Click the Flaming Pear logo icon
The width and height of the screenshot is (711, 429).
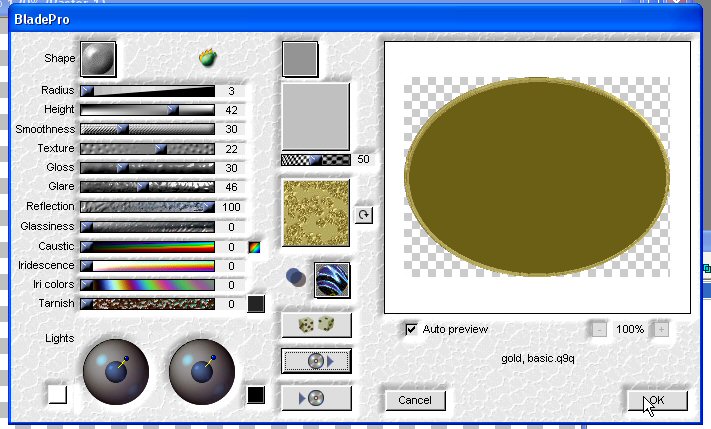(x=208, y=57)
